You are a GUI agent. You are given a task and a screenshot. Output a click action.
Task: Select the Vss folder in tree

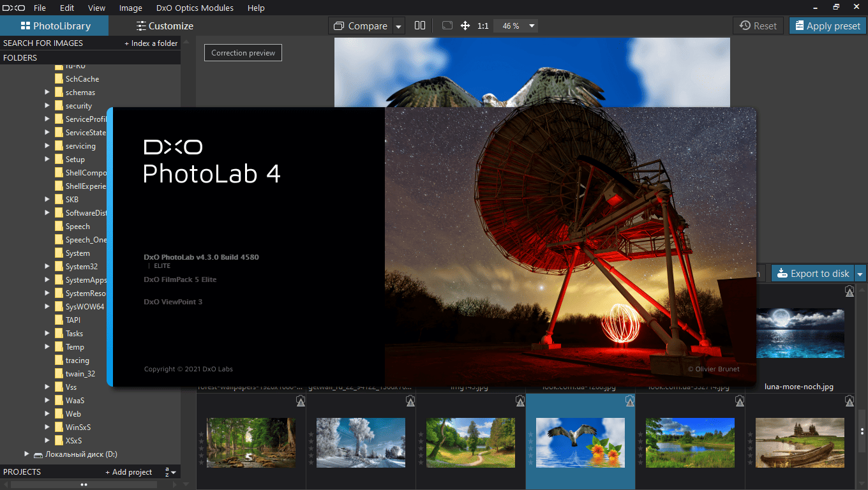point(71,387)
